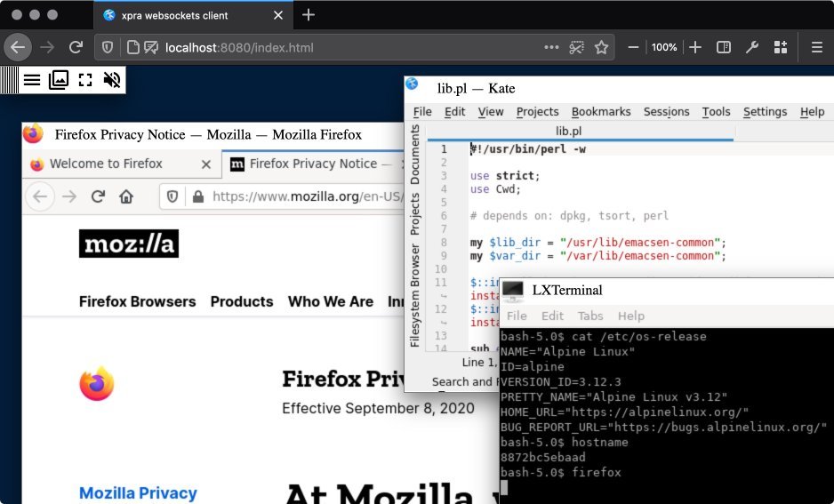Click the Firefox logo on the privacy page
Screen dimensions: 834x504
tap(97, 383)
